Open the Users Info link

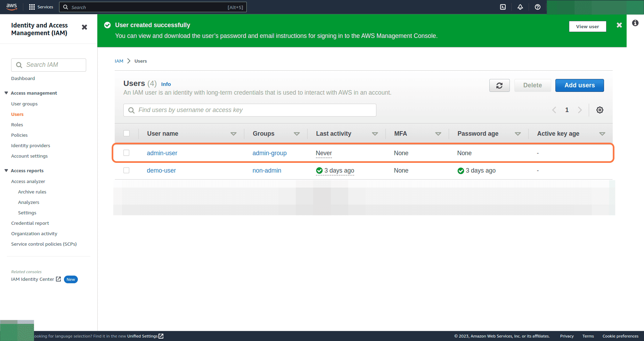[166, 84]
